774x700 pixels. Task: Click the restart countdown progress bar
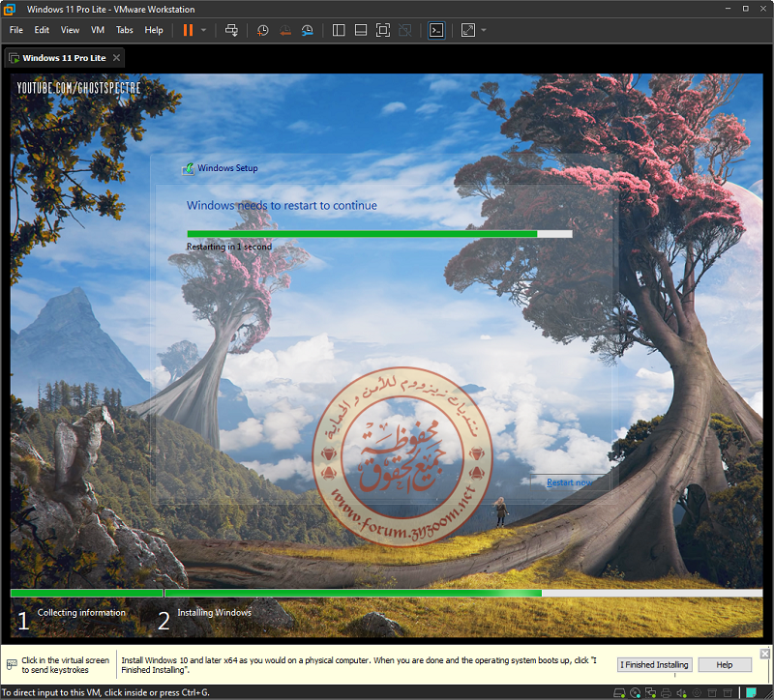[x=379, y=234]
